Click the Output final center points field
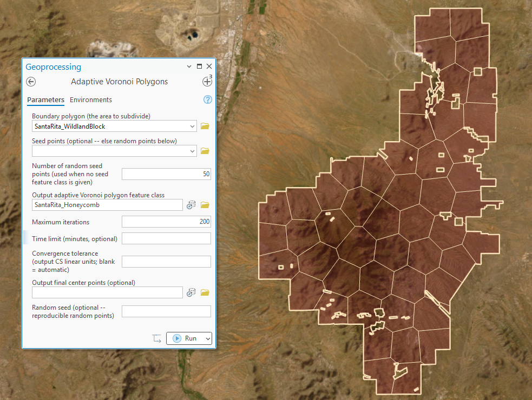The height and width of the screenshot is (400, 532). point(107,292)
